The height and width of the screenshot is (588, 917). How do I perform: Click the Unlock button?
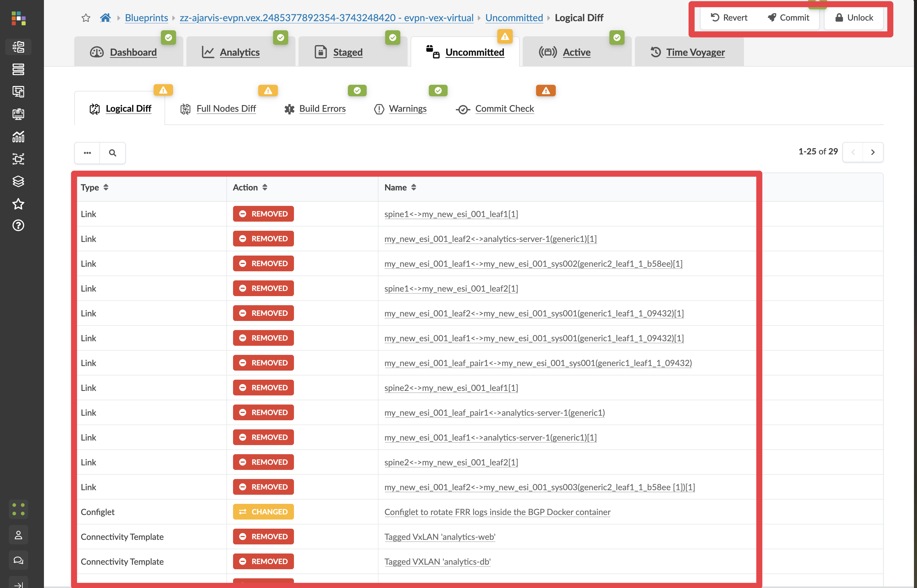[854, 18]
